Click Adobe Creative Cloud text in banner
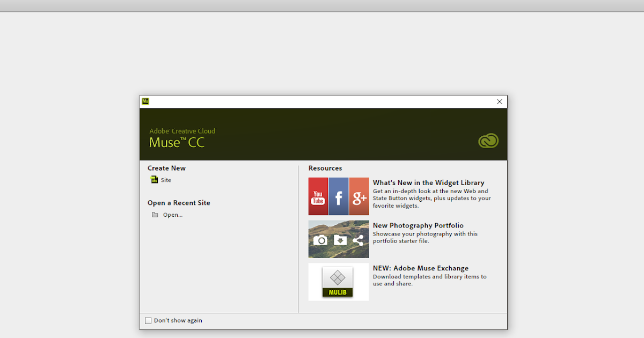The width and height of the screenshot is (644, 338). (182, 131)
